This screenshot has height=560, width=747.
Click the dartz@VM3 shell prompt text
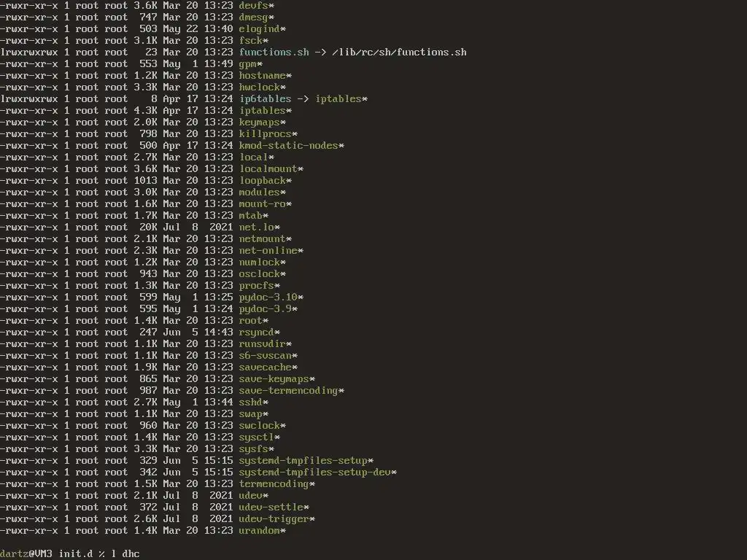pos(26,554)
